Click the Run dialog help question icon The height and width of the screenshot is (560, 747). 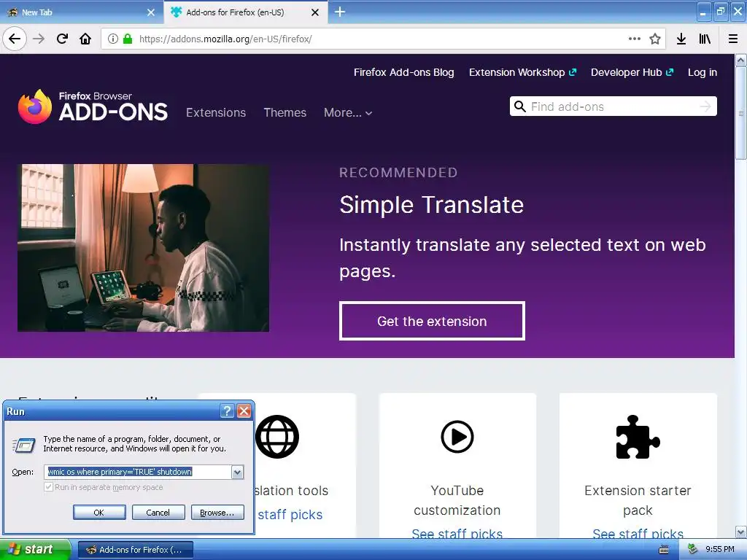(228, 411)
